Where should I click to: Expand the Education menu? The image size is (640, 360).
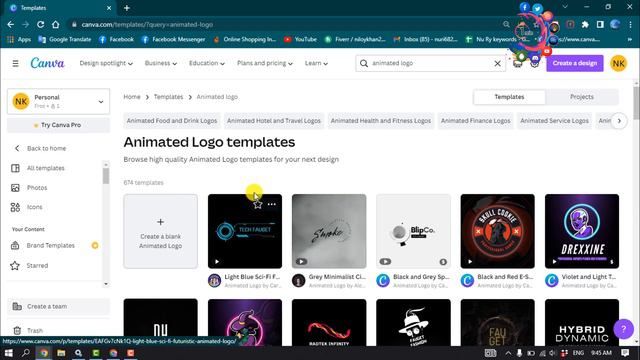tap(207, 63)
